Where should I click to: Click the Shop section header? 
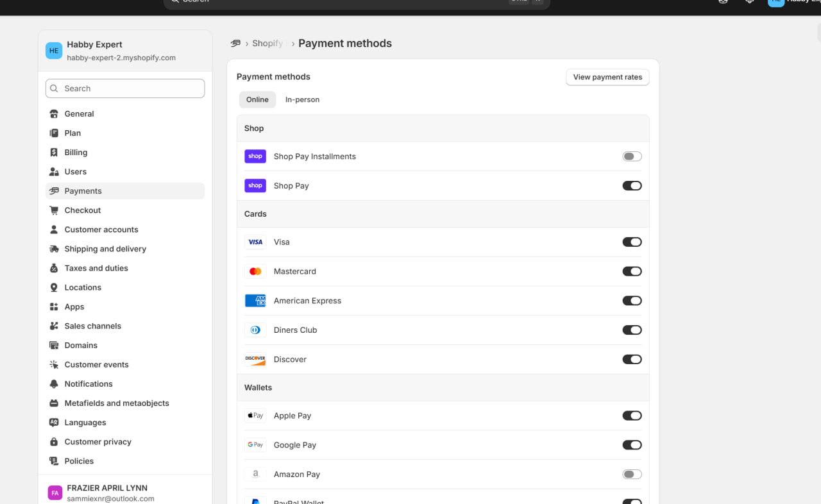[x=443, y=128]
